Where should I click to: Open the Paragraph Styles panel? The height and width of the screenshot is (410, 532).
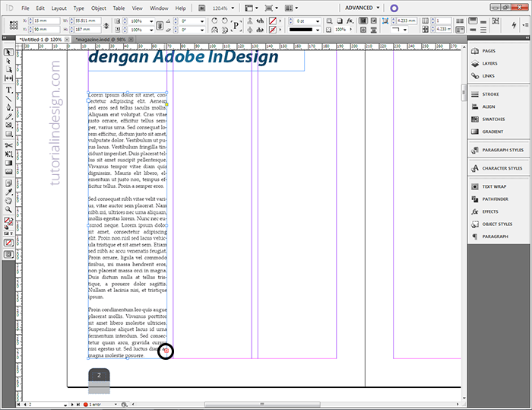click(502, 150)
